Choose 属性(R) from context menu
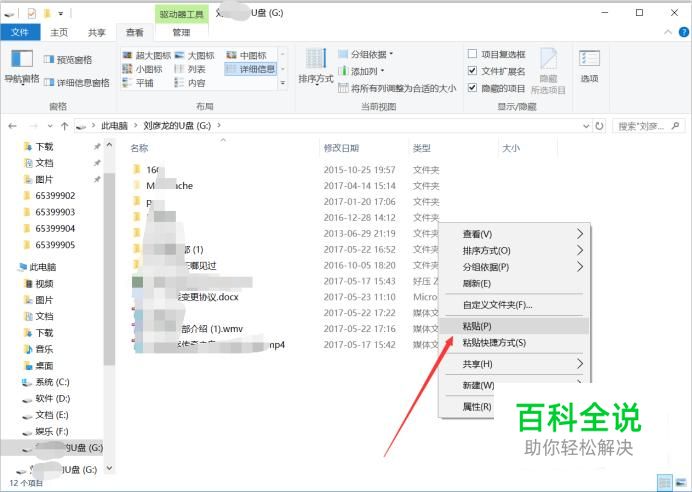The image size is (692, 492). tap(477, 406)
